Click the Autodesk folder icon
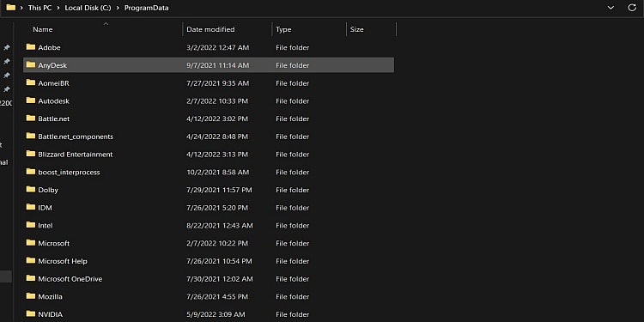The height and width of the screenshot is (322, 644). [31, 100]
